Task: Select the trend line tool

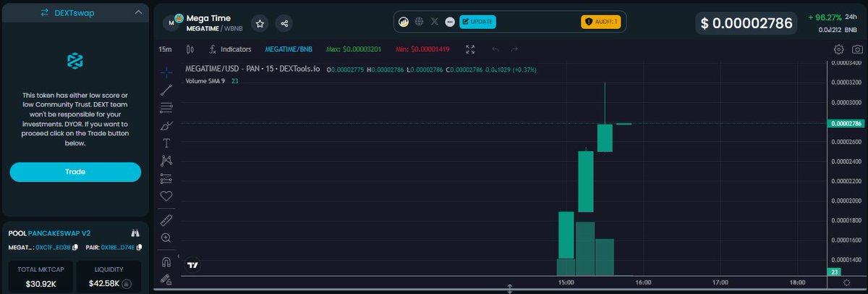Action: click(x=166, y=90)
